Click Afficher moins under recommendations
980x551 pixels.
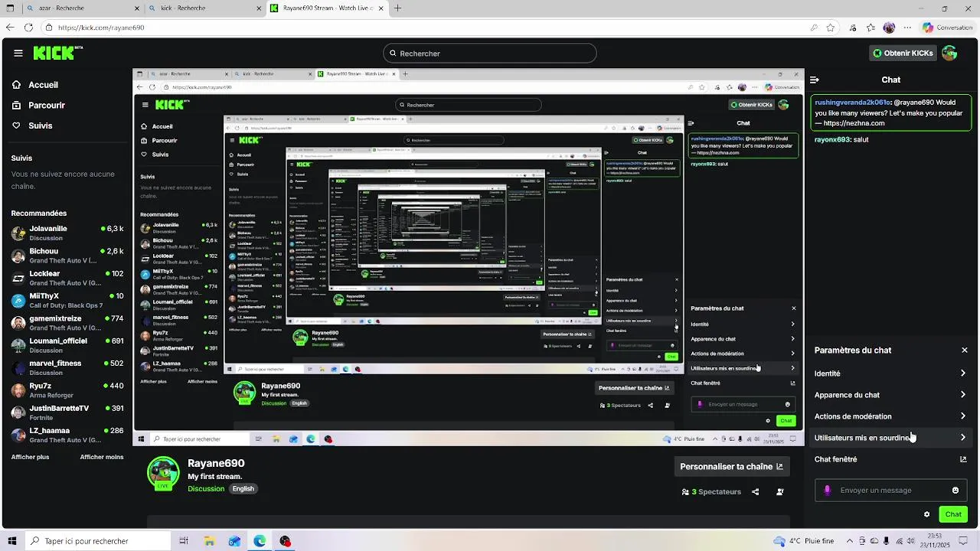(102, 457)
